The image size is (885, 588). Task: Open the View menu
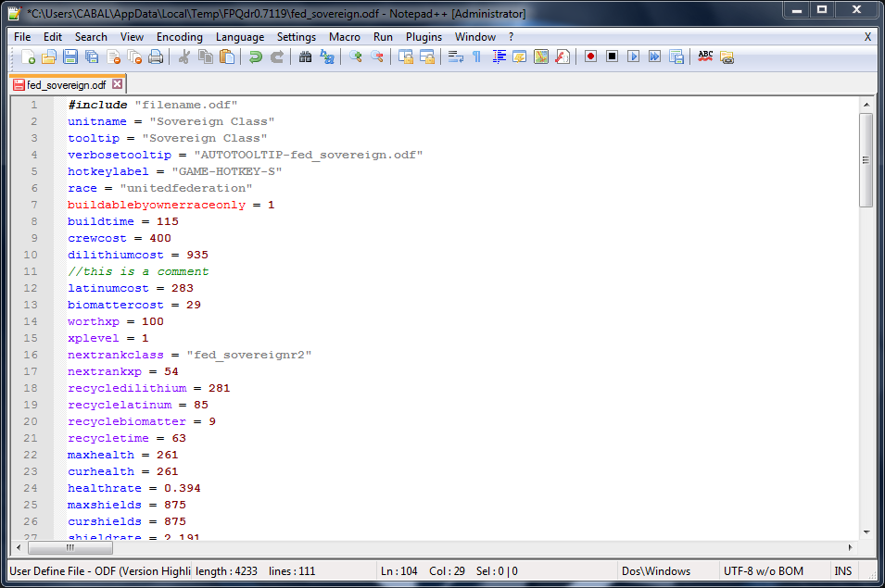coord(132,37)
